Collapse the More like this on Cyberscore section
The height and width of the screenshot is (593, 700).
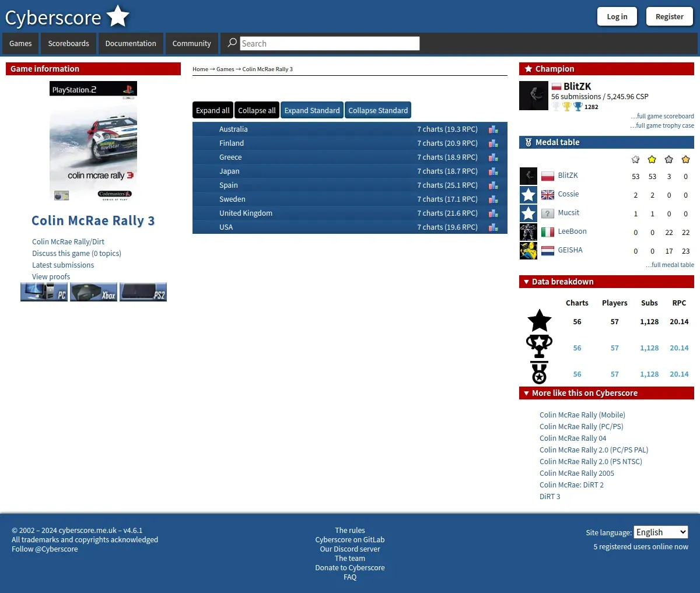607,393
